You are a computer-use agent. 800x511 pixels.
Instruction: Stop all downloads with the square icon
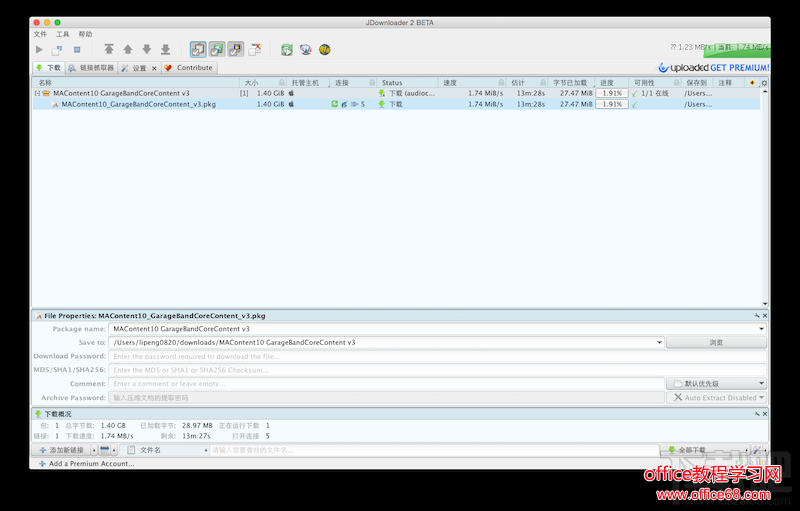coord(77,49)
